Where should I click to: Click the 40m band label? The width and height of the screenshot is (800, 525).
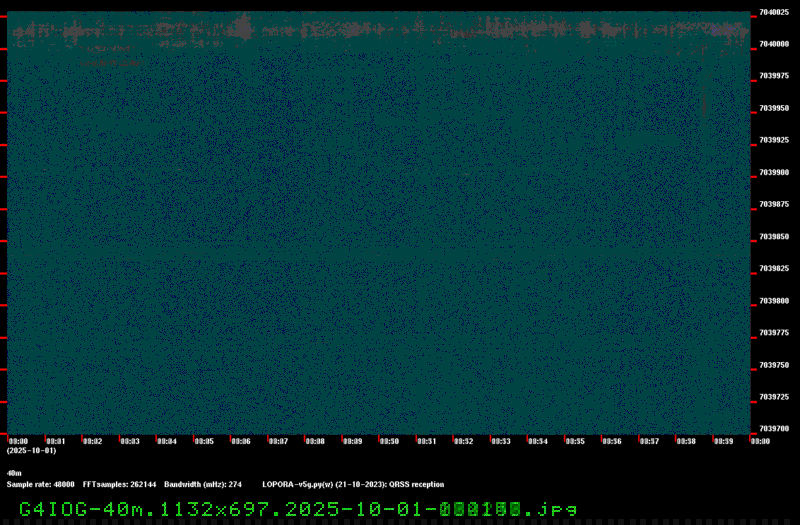click(14, 473)
